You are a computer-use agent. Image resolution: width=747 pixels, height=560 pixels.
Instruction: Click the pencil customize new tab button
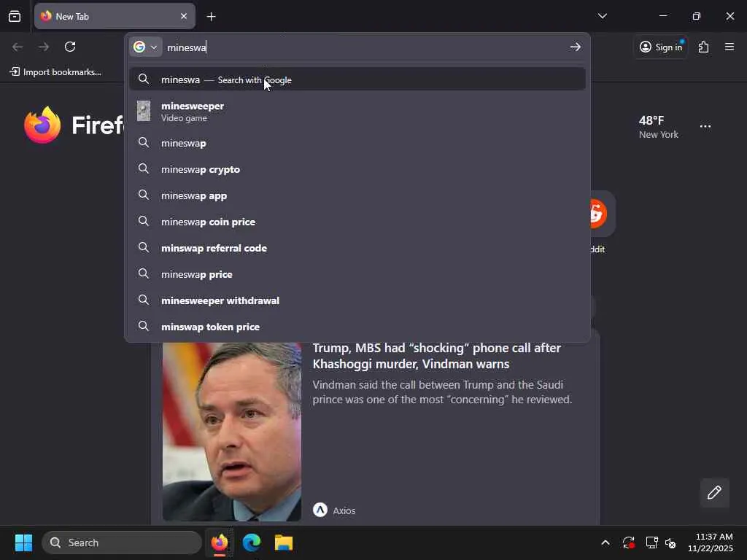714,492
